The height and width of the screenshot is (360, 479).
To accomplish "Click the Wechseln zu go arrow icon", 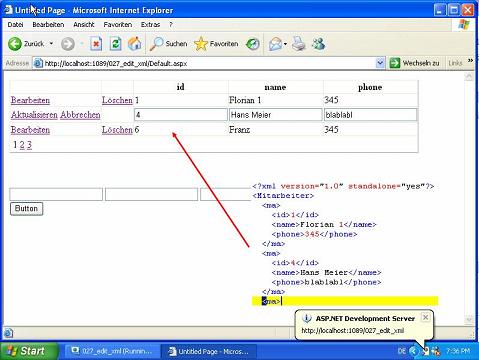I will click(x=395, y=63).
